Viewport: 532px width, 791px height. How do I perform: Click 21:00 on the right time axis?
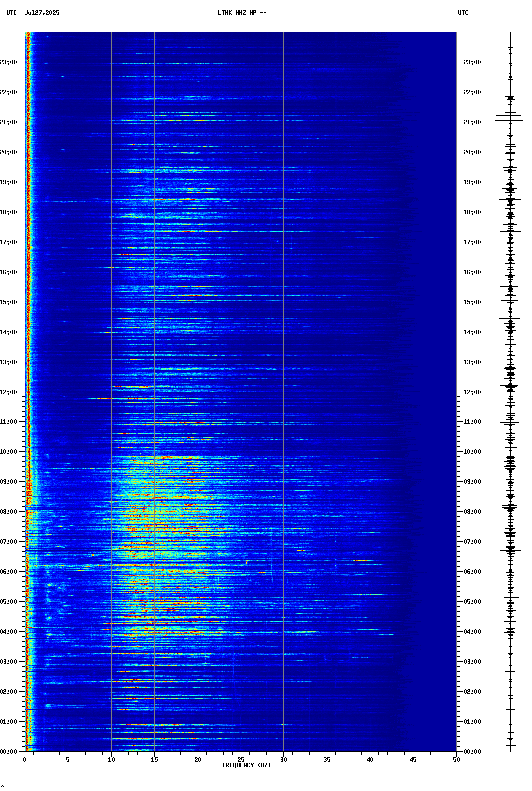472,122
